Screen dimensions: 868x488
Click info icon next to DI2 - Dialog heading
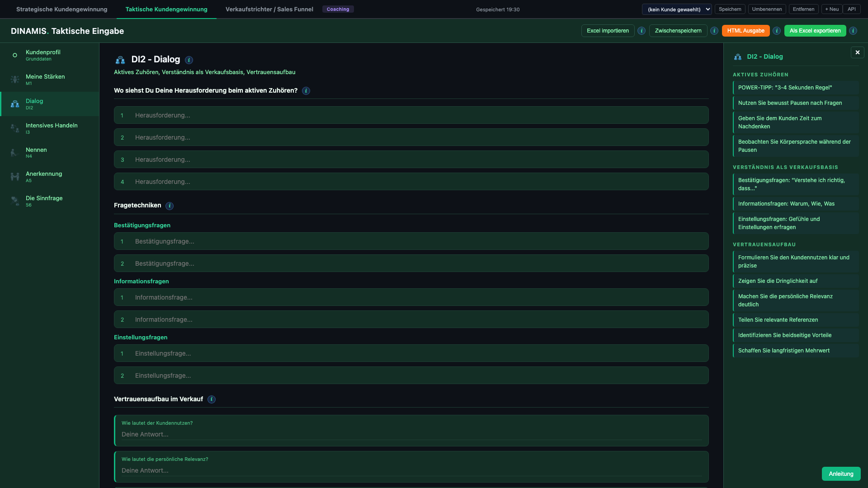pyautogui.click(x=189, y=60)
